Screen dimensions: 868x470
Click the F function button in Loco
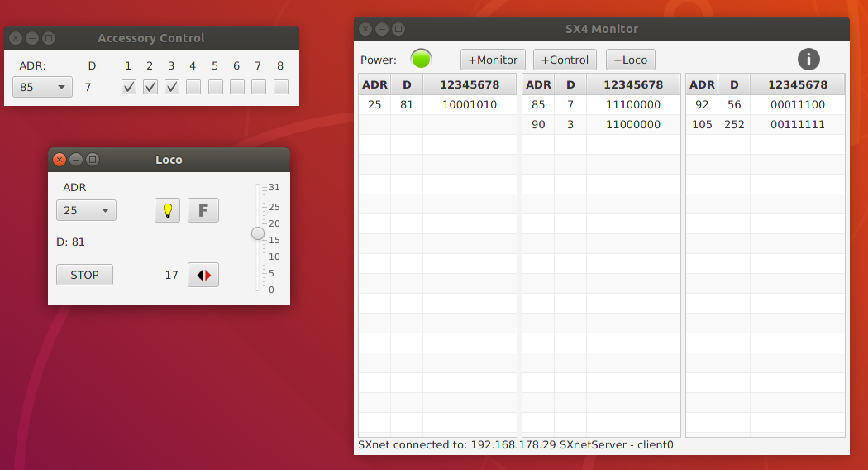203,210
